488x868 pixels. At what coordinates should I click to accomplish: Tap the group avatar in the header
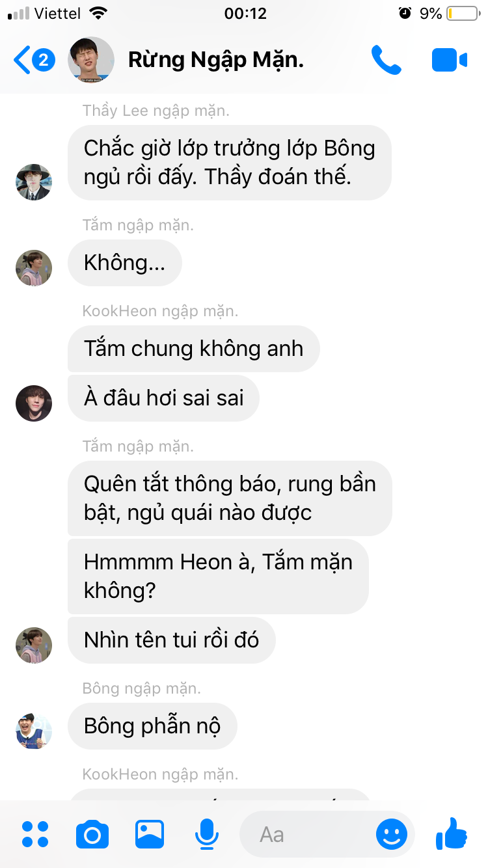[x=91, y=60]
